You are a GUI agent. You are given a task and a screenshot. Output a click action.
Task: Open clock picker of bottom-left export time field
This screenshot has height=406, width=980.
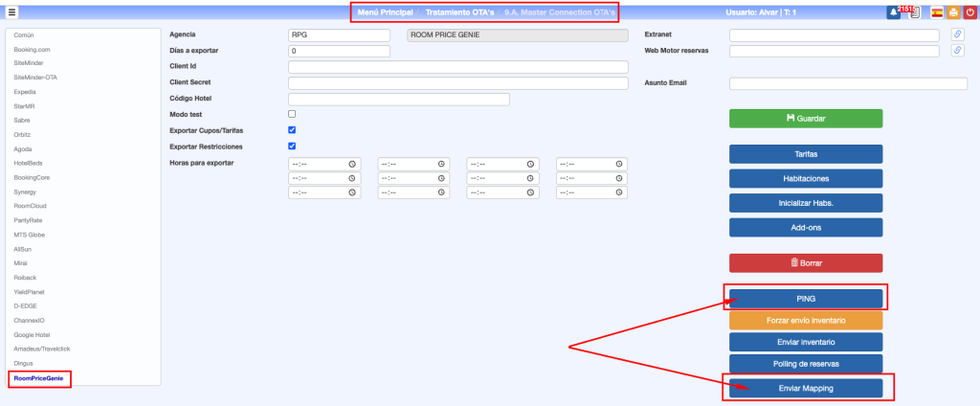tap(352, 192)
